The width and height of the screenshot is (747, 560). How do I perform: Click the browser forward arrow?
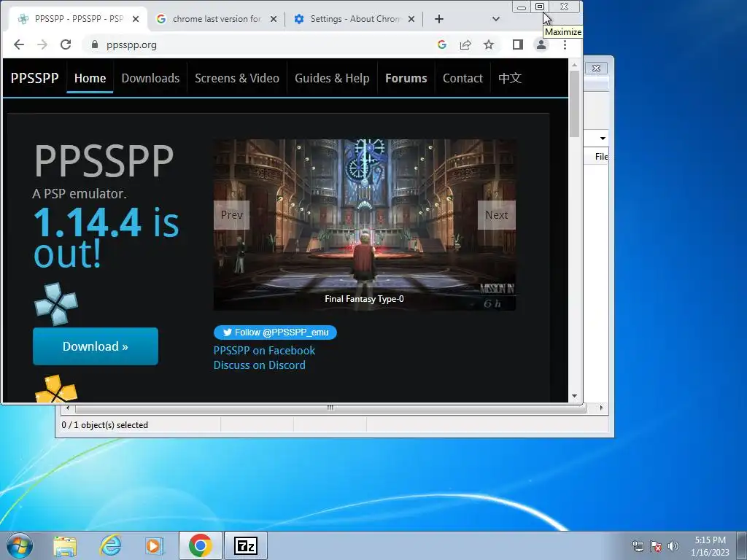pos(42,44)
